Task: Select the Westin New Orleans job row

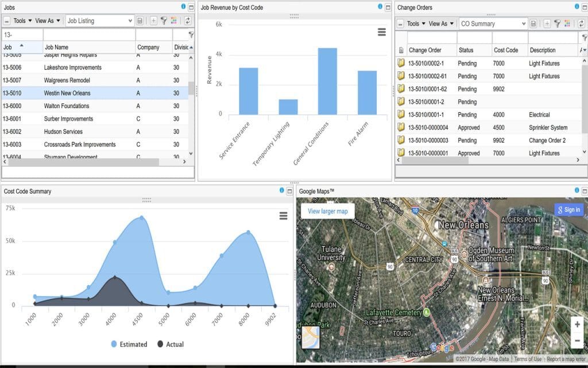Action: click(67, 93)
